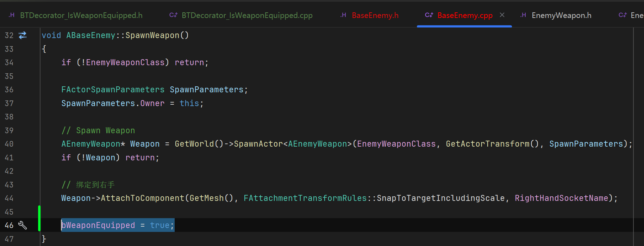
Task: Click GetActorTransform() on line 40
Action: [x=492, y=144]
